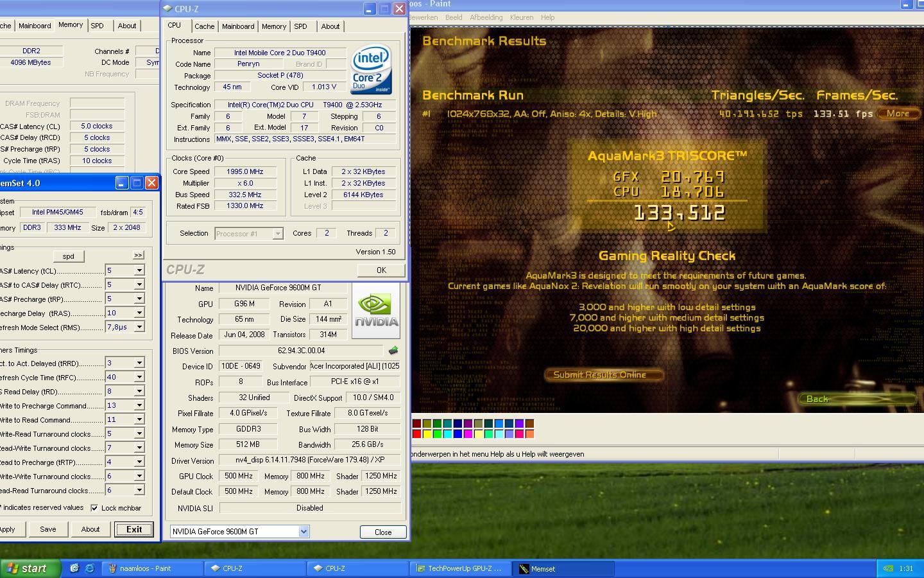Click OK in the CPU-Z window
Image resolution: width=924 pixels, height=578 pixels.
pyautogui.click(x=381, y=270)
